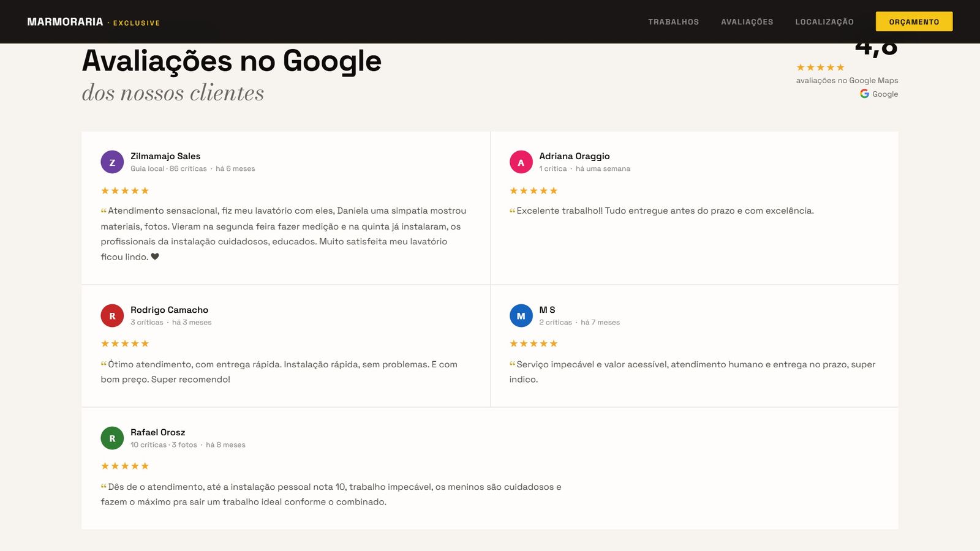This screenshot has height=551, width=980.
Task: Click the Google logo icon near the rating
Action: coord(864,94)
